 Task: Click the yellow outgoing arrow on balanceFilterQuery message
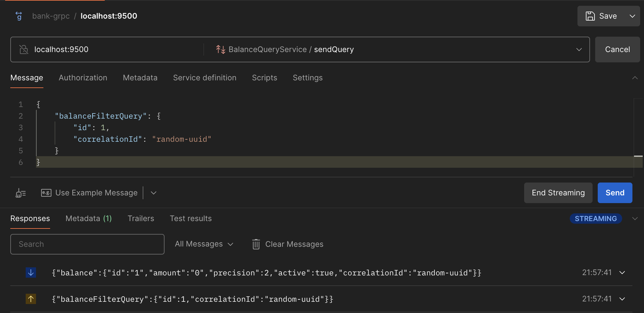31,299
